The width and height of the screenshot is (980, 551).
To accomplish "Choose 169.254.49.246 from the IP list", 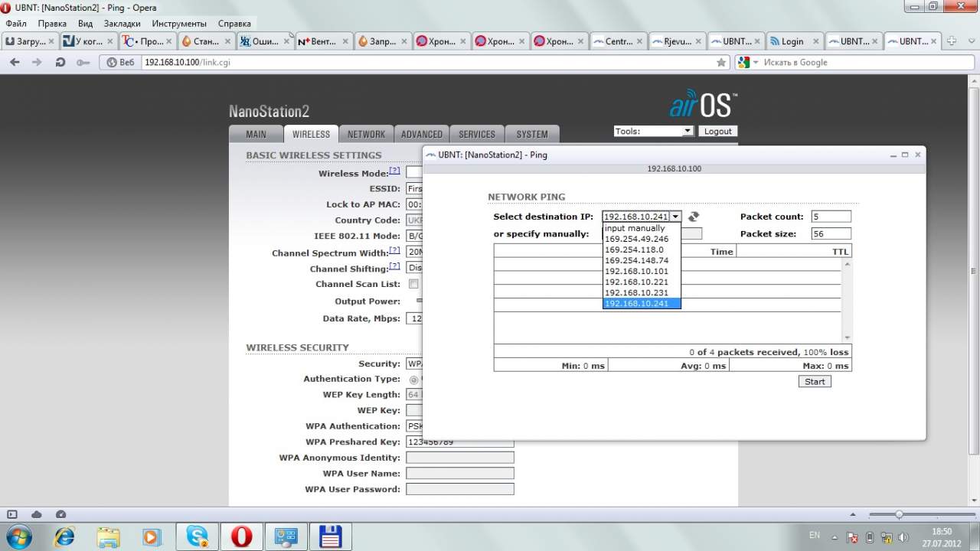I will point(642,239).
